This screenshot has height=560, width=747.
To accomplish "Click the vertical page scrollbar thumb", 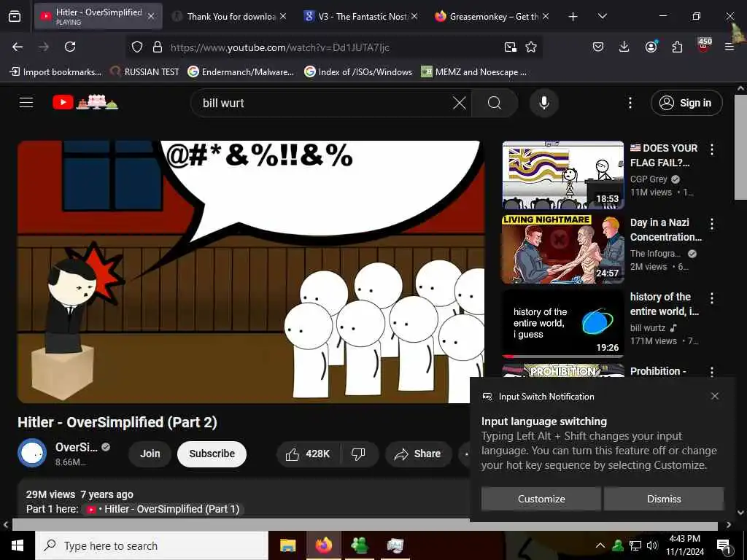I will (740, 147).
